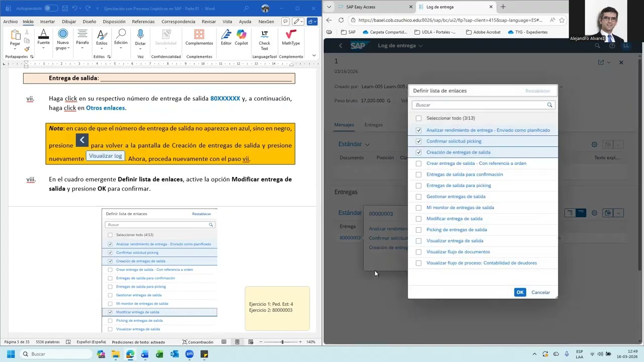Click the browser refresh icon
644x362 pixels.
(341, 20)
